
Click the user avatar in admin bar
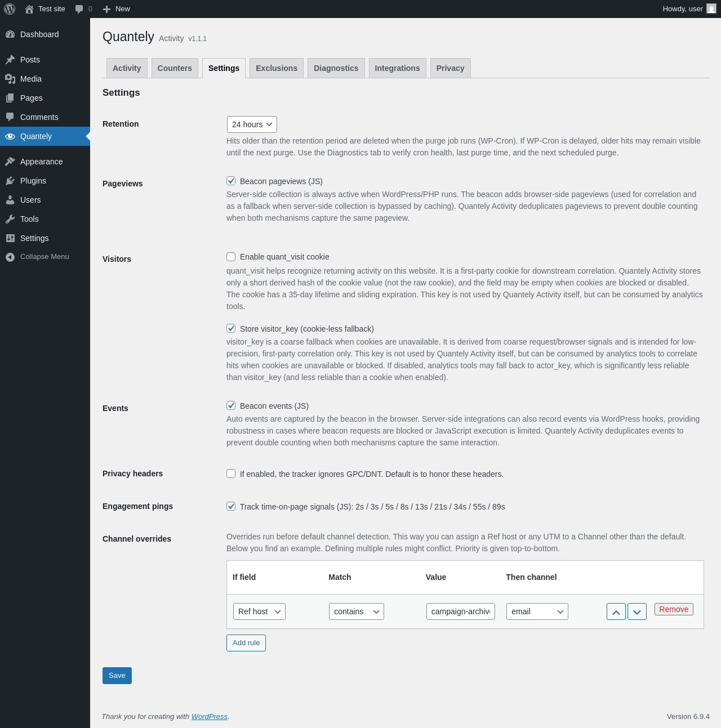[711, 8]
